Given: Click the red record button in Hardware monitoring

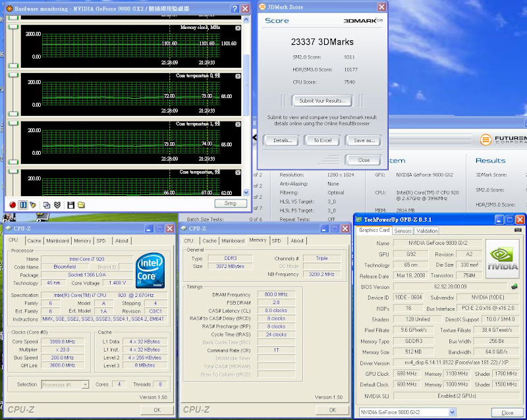Looking at the screenshot, I should click(12, 205).
